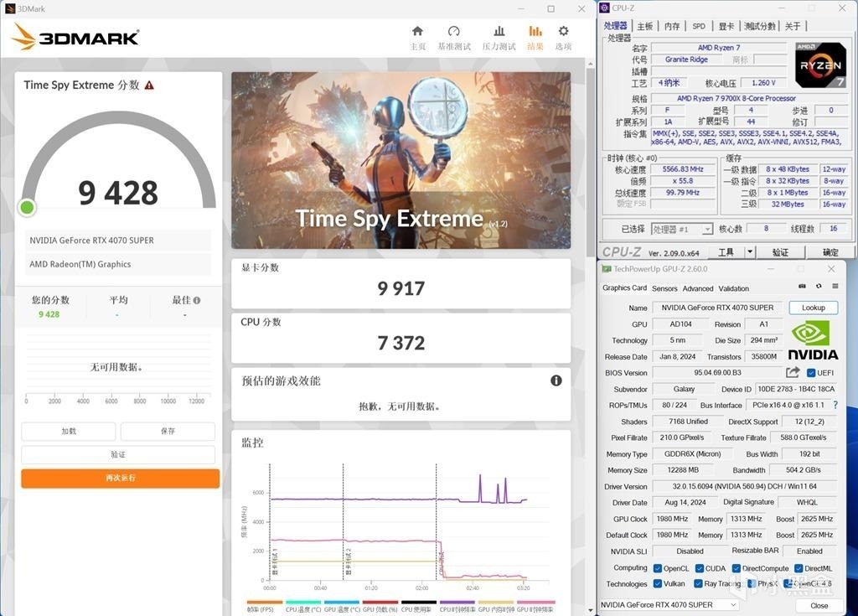
Task: Click the 验证 button below 加载 in 3DMark
Action: [118, 454]
